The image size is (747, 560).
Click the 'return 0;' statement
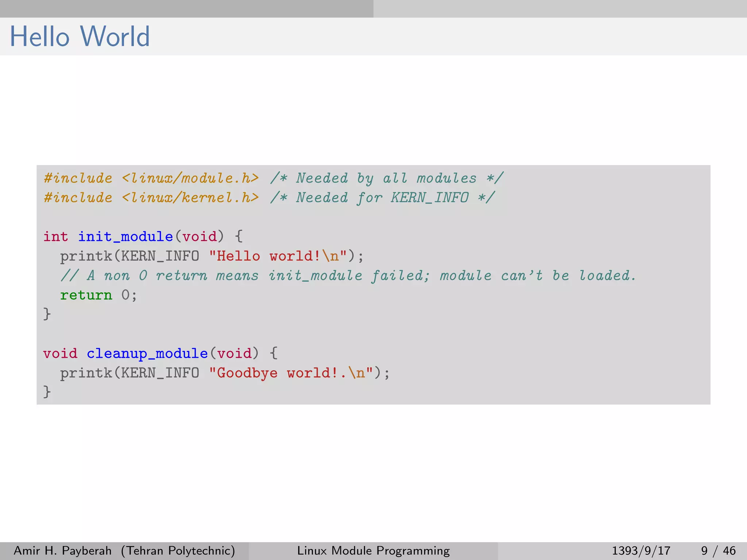tap(98, 295)
